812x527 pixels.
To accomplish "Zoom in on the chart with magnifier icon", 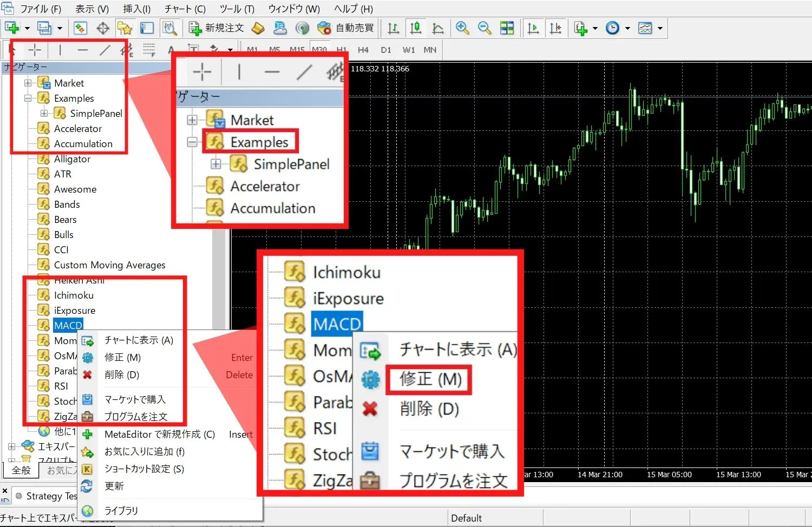I will pos(462,28).
